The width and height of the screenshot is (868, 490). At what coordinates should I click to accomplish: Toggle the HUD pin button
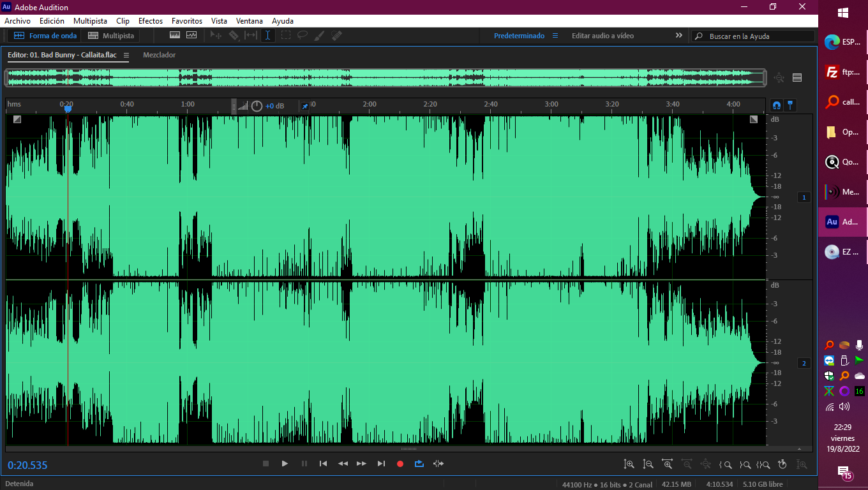(x=304, y=106)
